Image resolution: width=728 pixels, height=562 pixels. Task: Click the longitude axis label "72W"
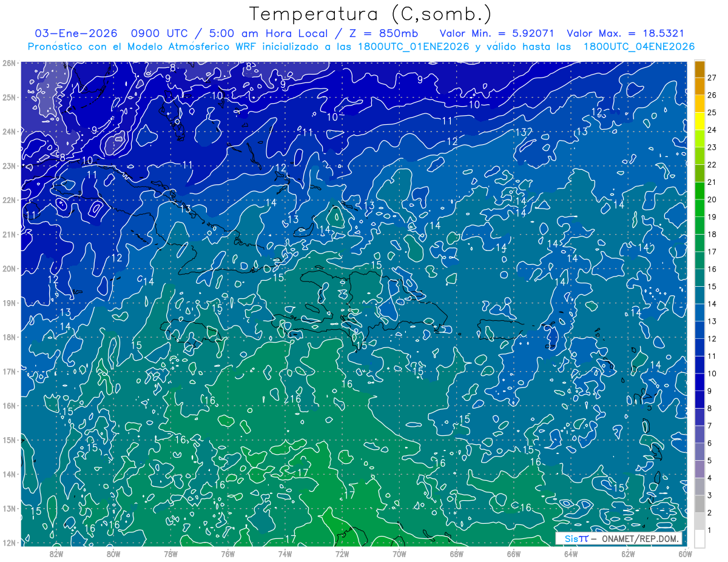pos(342,554)
